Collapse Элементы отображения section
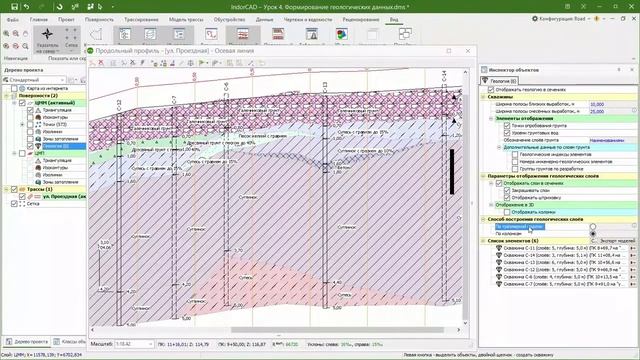 point(491,118)
